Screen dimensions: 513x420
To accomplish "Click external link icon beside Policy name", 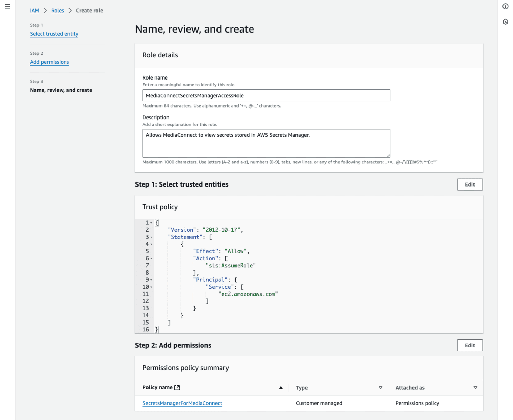I will click(x=177, y=387).
